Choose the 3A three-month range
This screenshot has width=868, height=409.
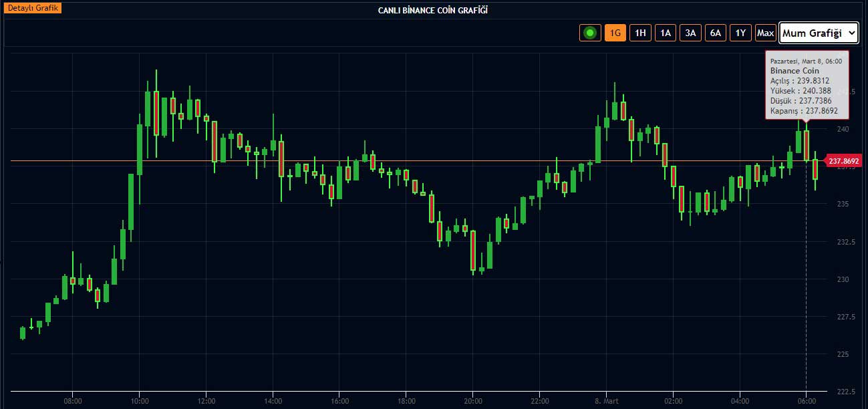pos(690,33)
